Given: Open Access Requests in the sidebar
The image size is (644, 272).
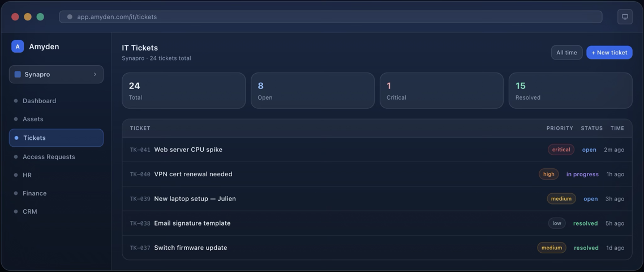Looking at the screenshot, I should point(56,157).
